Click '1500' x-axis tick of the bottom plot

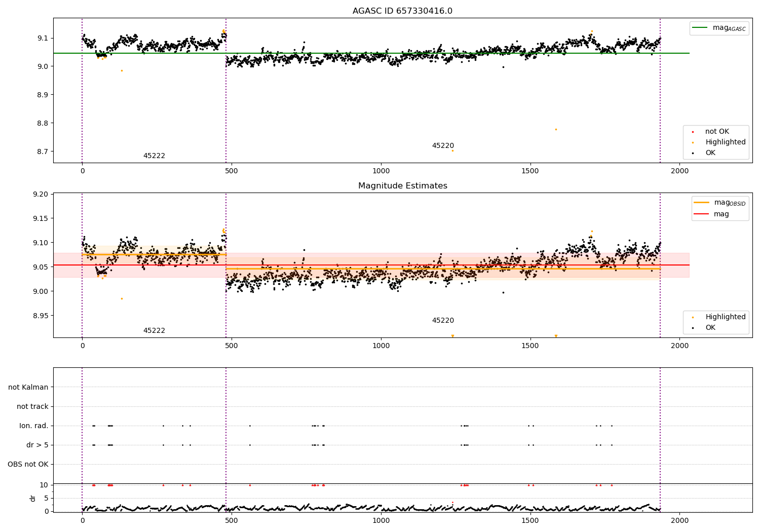click(530, 521)
